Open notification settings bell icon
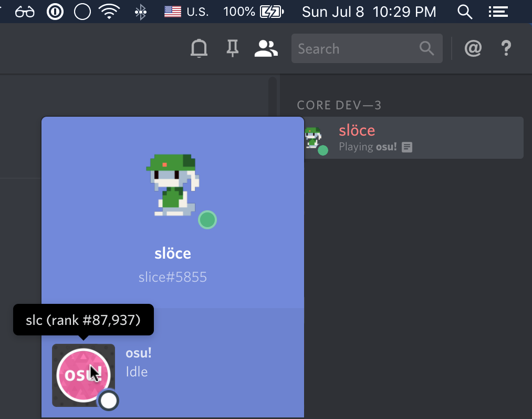Viewport: 532px width, 419px height. pos(199,48)
